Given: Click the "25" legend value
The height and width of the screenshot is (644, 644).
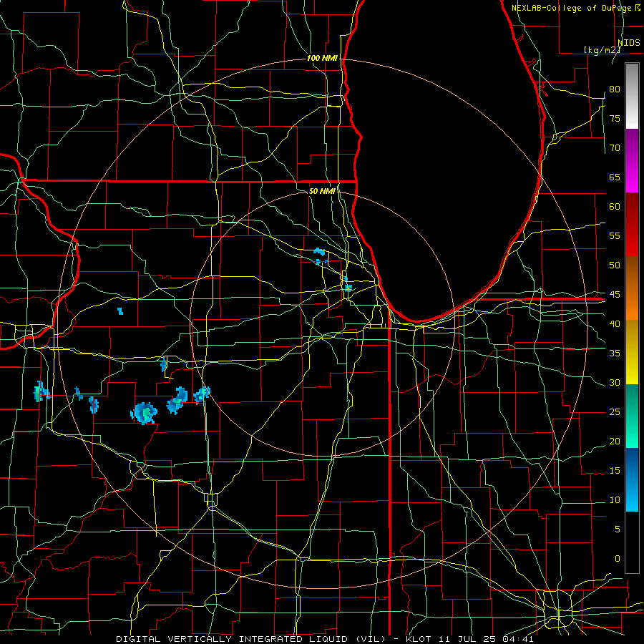Looking at the screenshot, I should coord(615,412).
